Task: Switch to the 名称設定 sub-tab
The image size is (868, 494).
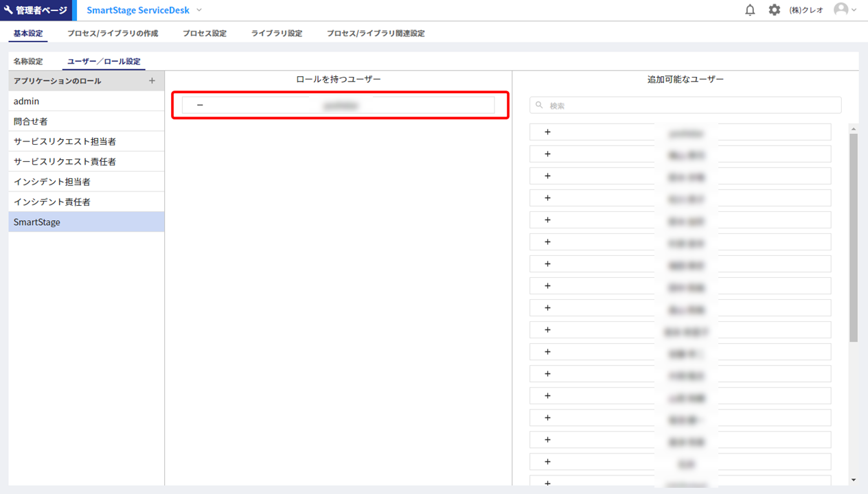Action: coord(28,61)
